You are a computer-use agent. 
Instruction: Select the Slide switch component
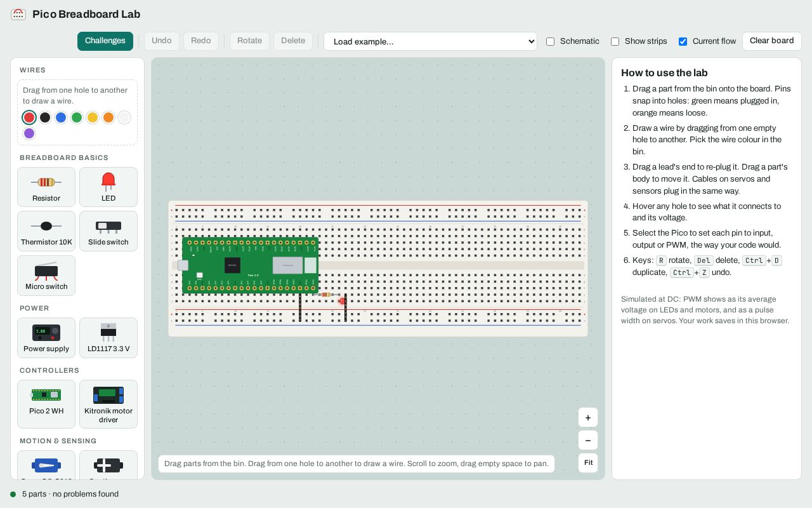tap(108, 231)
